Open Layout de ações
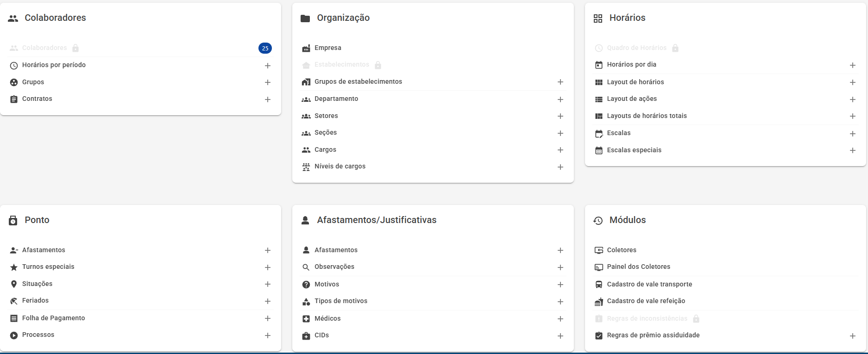Image resolution: width=868 pixels, height=354 pixels. [632, 99]
